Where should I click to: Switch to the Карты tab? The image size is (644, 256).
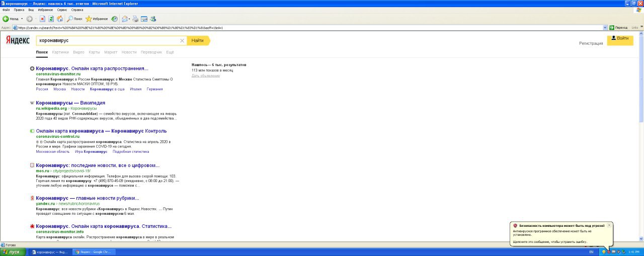click(x=94, y=52)
